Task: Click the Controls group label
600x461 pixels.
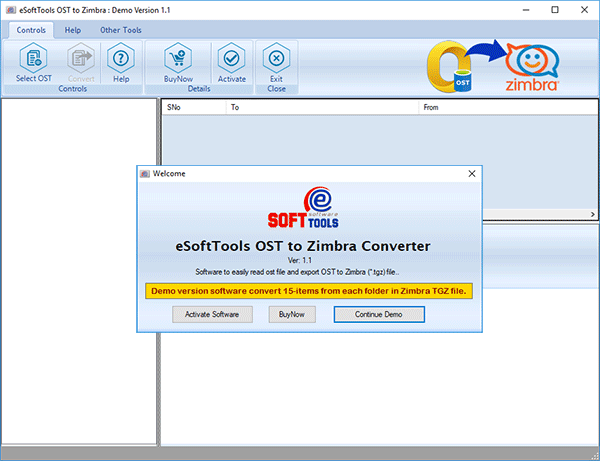Action: 73,89
